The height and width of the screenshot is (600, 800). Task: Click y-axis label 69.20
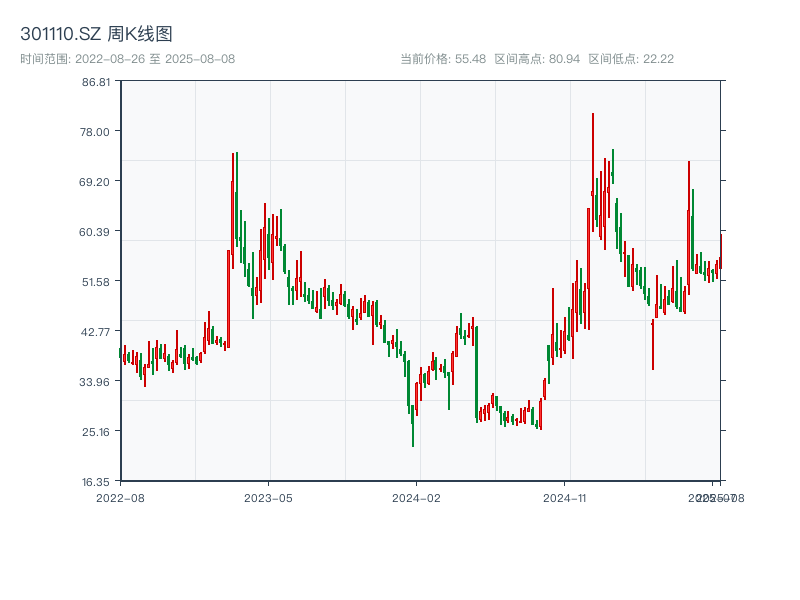click(95, 182)
